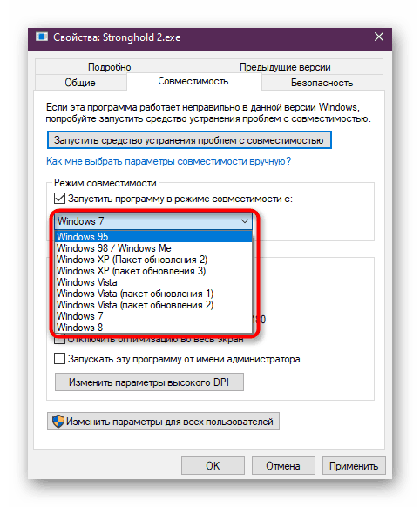Switch to the Общие tab
Image resolution: width=420 pixels, height=507 pixels.
pos(80,83)
